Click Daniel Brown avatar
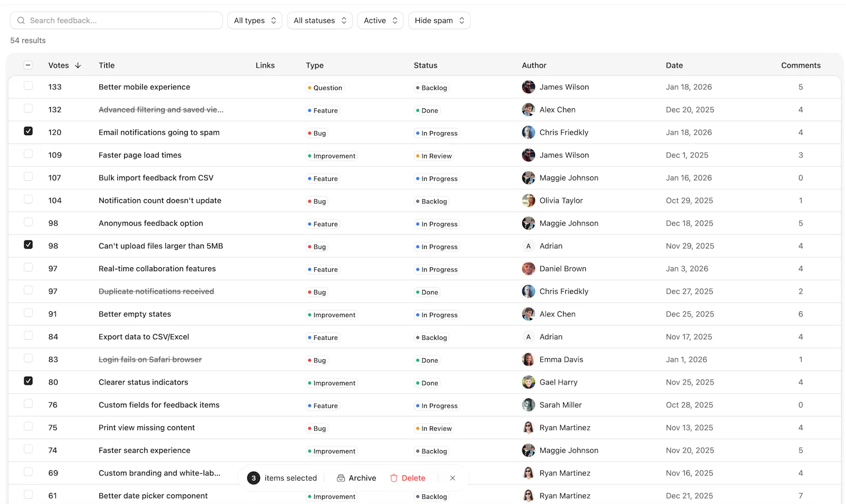 528,269
